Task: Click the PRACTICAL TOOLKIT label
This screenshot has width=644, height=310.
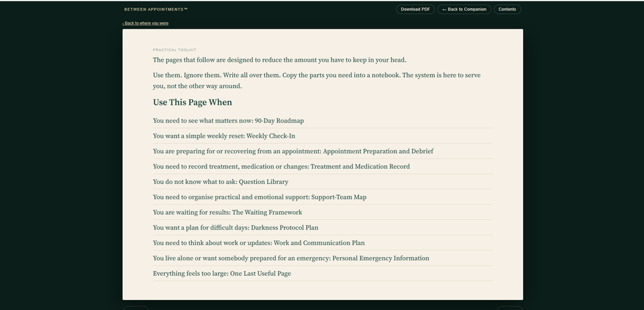Action: click(x=174, y=50)
